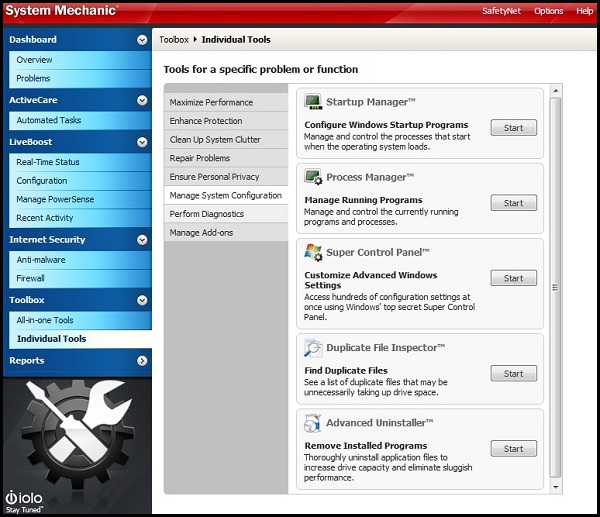This screenshot has width=600, height=517.
Task: Click the Dashboard section header
Action: pyautogui.click(x=78, y=40)
